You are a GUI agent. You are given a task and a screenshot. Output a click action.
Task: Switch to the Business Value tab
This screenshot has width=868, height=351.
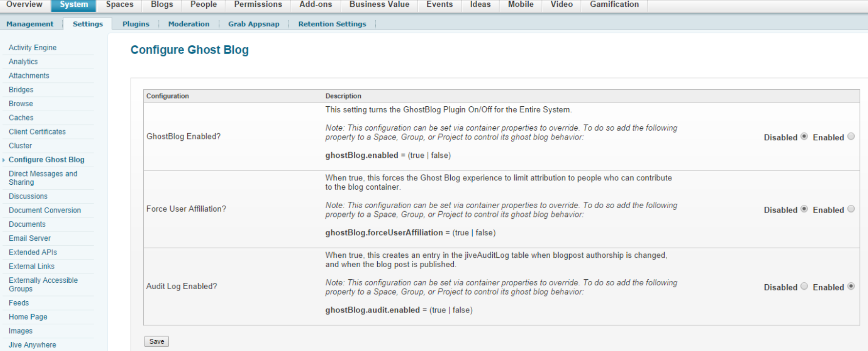tap(379, 5)
